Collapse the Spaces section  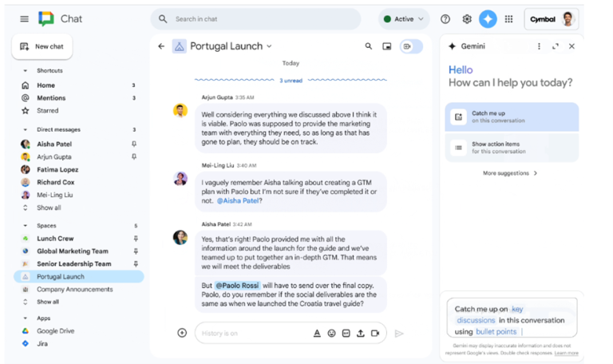pyautogui.click(x=26, y=226)
